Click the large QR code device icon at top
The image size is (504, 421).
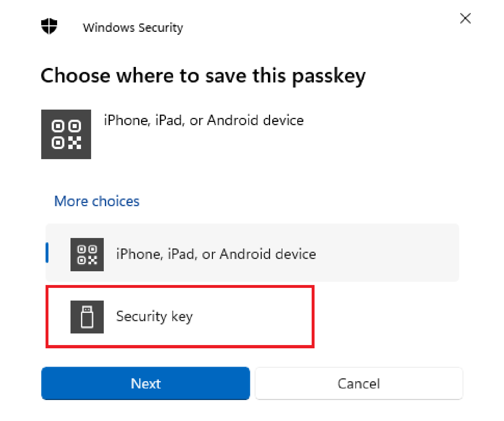coord(66,133)
